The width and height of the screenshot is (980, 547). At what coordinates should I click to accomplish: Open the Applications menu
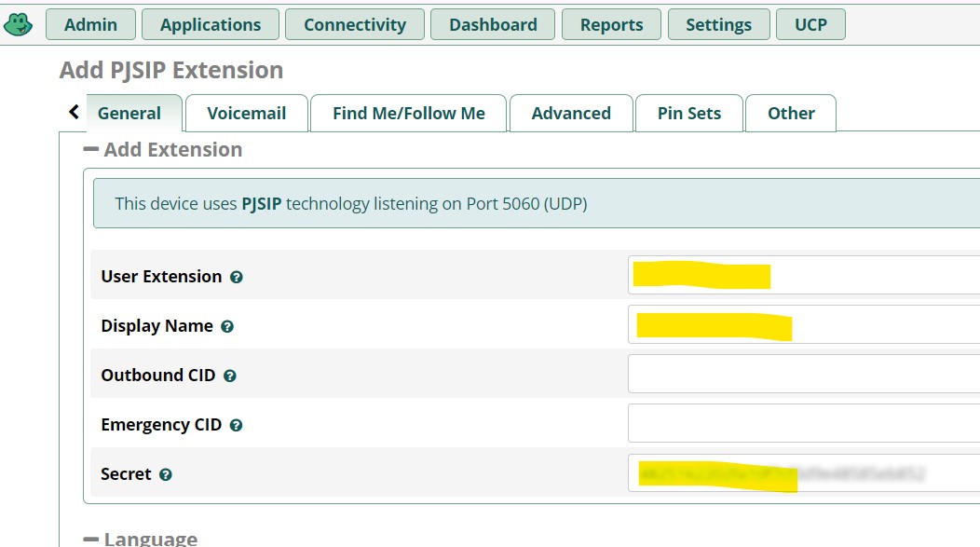[211, 25]
